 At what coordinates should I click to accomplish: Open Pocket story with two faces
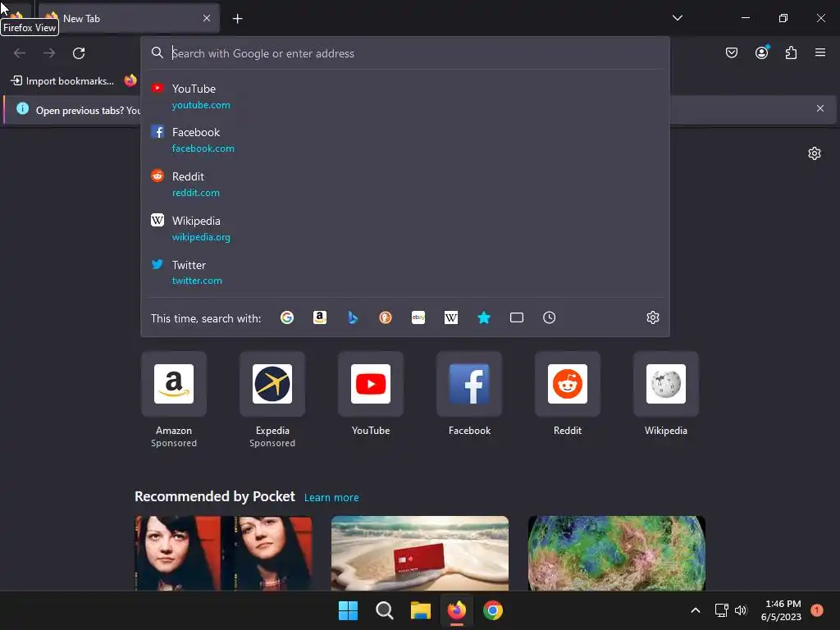223,553
